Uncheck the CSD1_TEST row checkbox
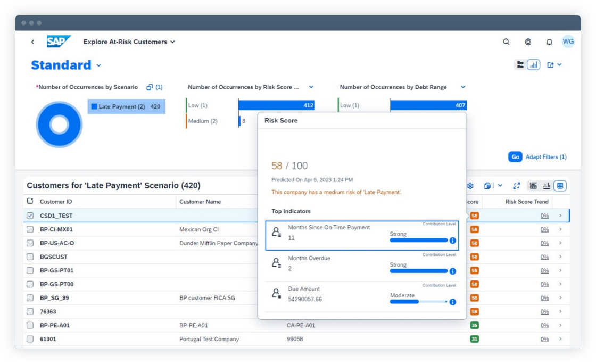 coord(30,216)
